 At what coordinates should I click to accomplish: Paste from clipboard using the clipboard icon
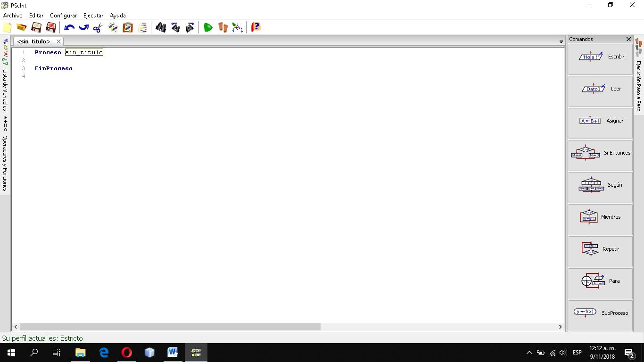pyautogui.click(x=127, y=27)
